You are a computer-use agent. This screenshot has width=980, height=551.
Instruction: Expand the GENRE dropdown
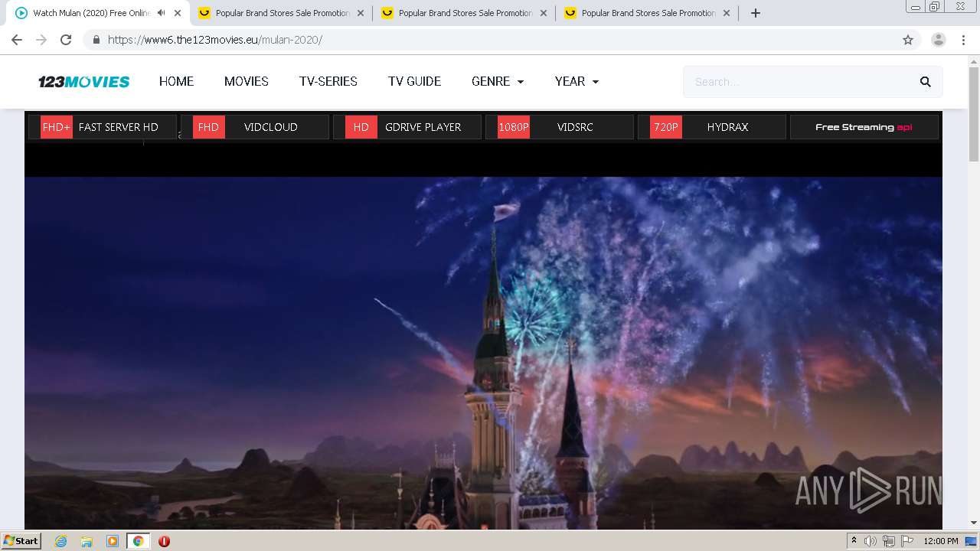498,81
